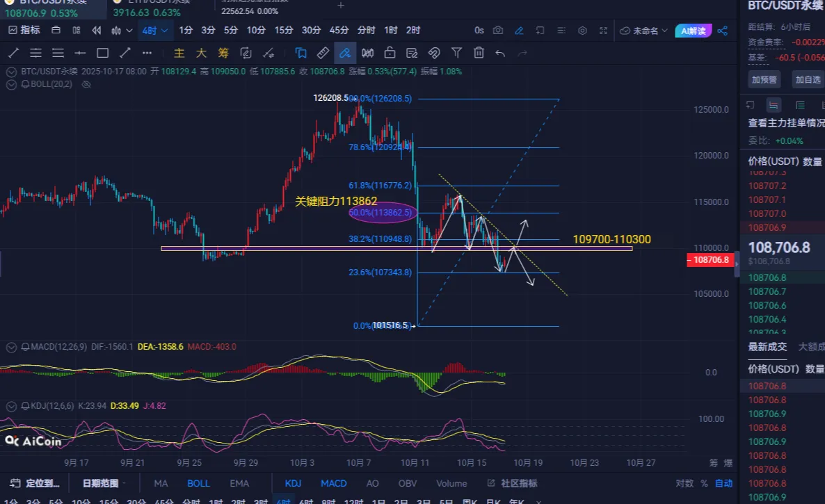Screen dimensions: 825x504
Task: Toggle the BOLL indicator
Action: coord(198,484)
